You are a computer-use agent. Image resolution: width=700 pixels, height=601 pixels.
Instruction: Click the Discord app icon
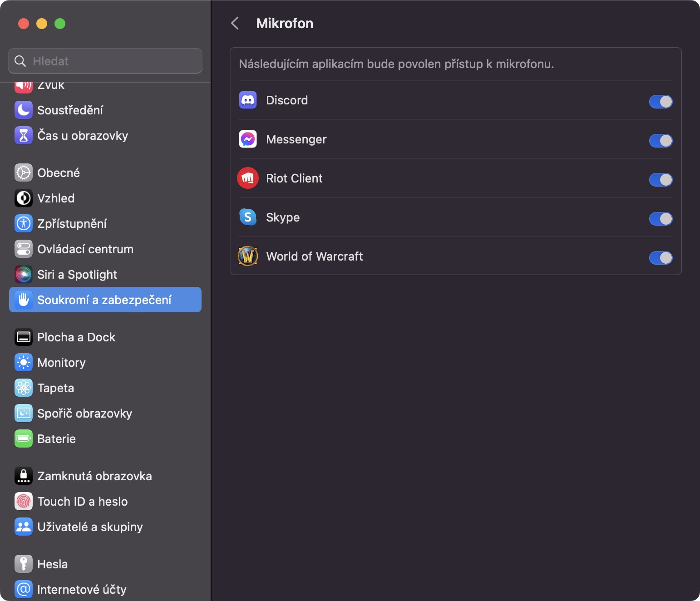coord(248,100)
